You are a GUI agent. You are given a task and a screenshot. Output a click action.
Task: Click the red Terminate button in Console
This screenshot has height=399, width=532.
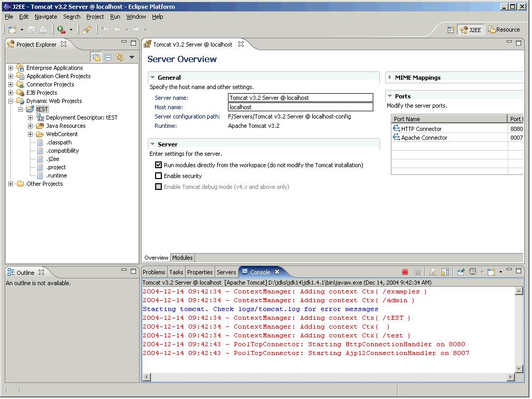point(405,272)
